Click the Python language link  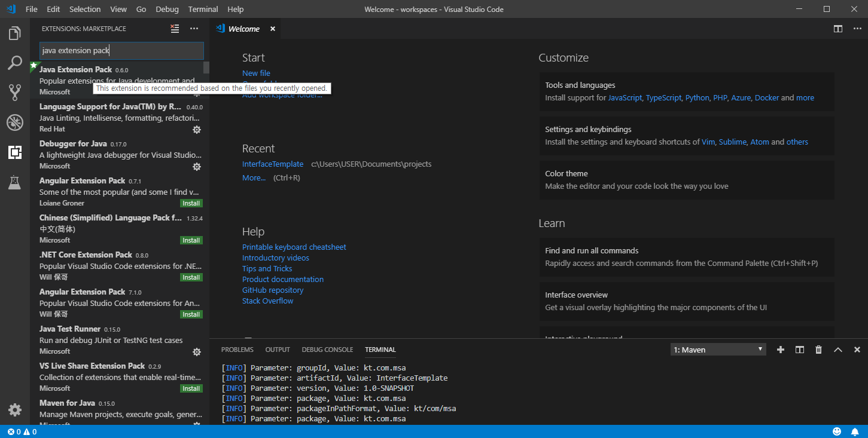click(697, 97)
